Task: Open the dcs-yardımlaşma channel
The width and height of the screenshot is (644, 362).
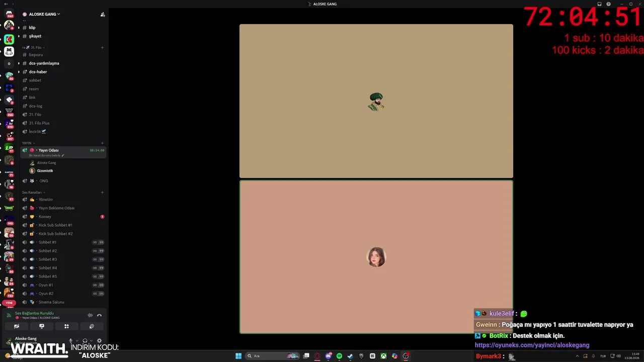Action: [x=62, y=63]
